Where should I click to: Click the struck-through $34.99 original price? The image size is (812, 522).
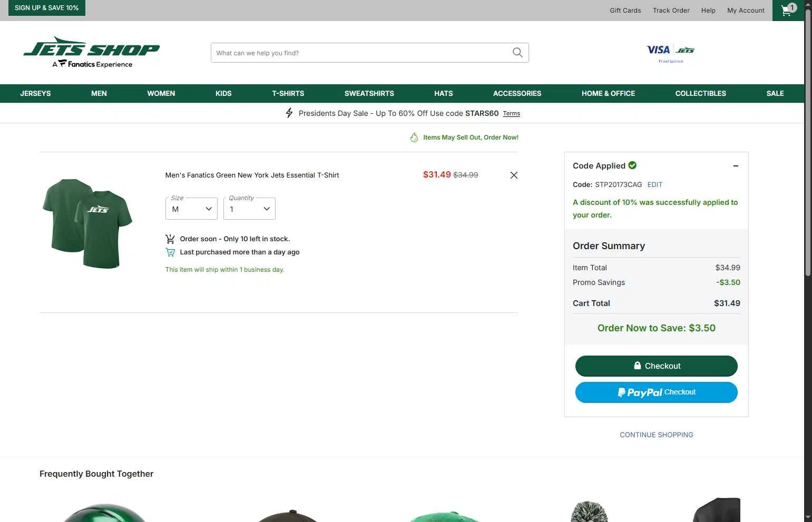(x=466, y=175)
